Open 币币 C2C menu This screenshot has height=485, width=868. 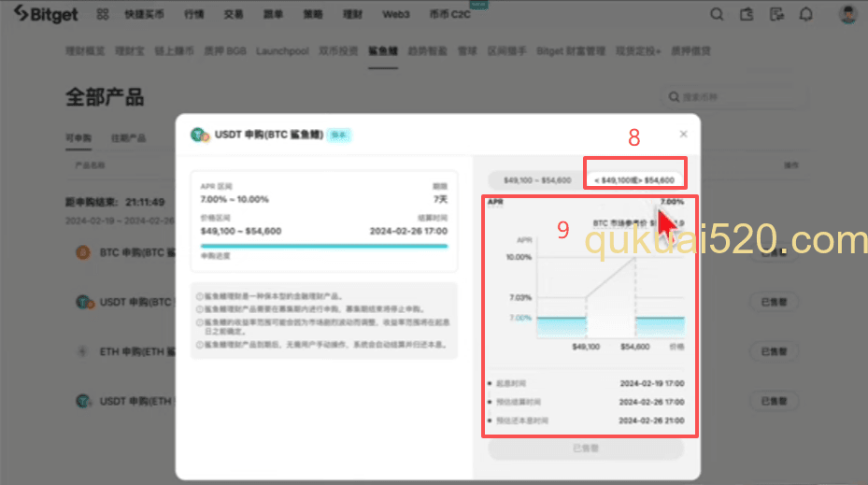click(x=450, y=14)
